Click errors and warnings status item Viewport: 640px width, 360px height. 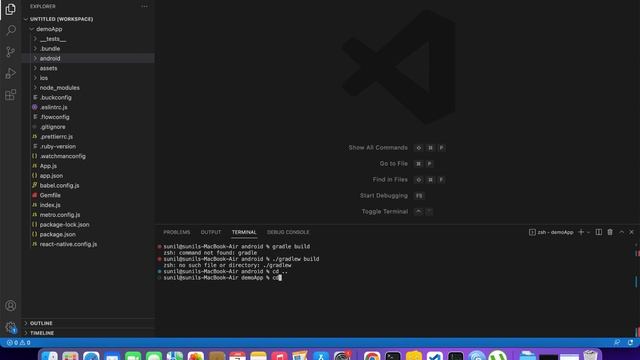click(18, 343)
